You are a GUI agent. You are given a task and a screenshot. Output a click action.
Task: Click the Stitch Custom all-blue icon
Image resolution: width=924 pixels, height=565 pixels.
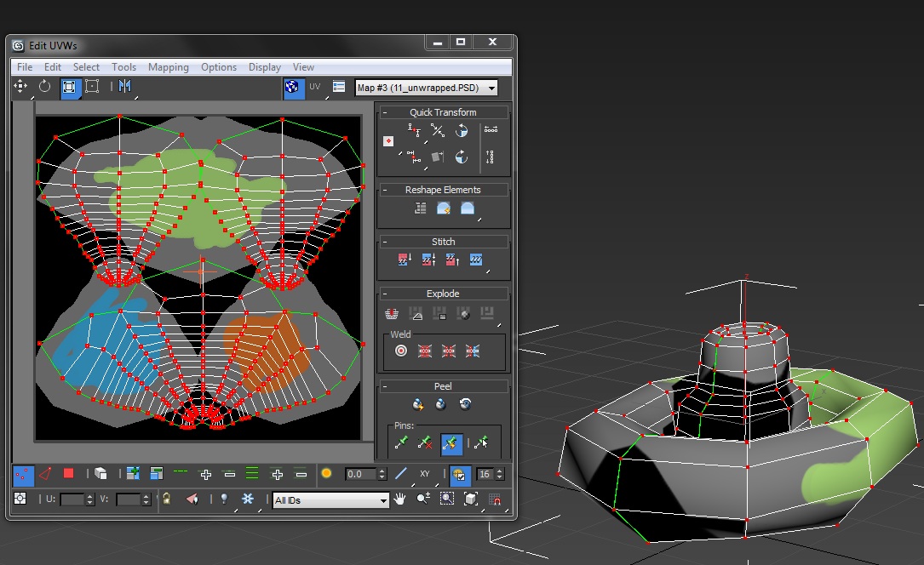tap(476, 260)
